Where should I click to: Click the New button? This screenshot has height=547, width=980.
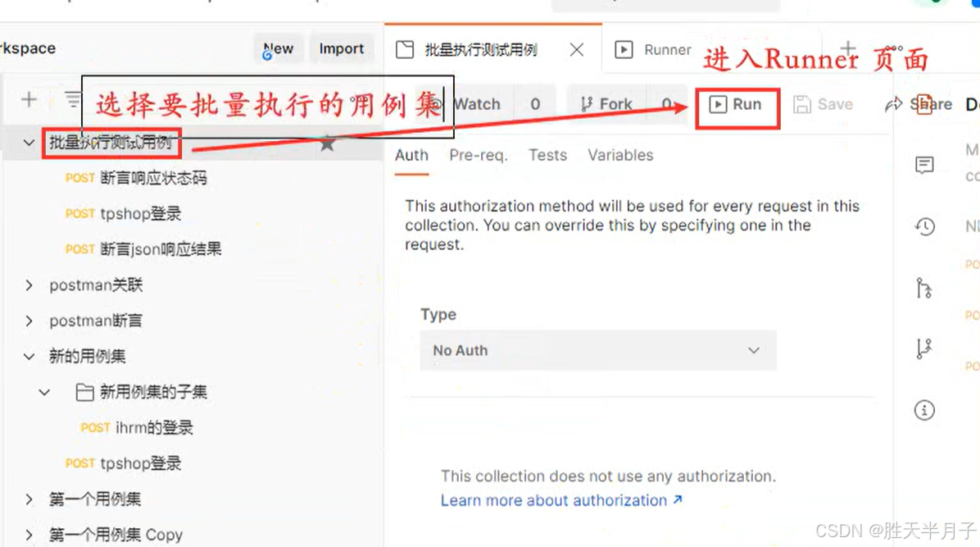coord(278,49)
